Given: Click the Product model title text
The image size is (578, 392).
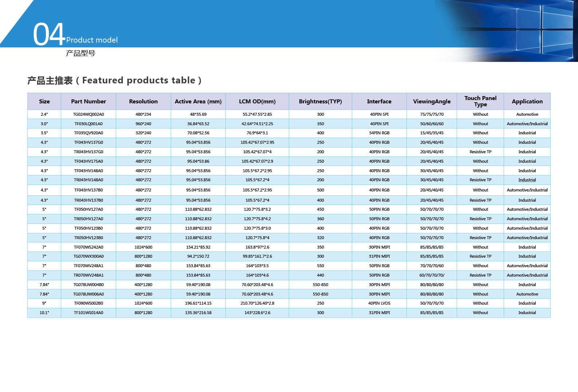Looking at the screenshot, I should click(92, 40).
